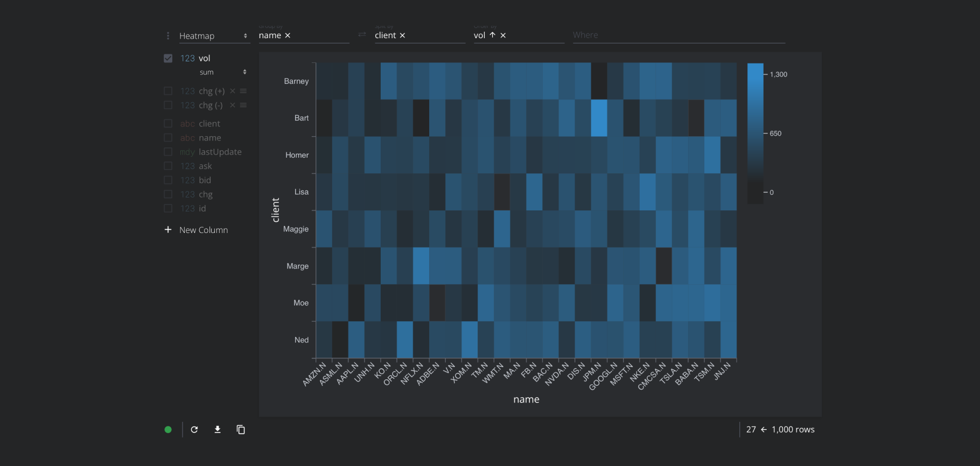Toggle vol sort direction arrow
The height and width of the screenshot is (466, 980).
[x=492, y=35]
